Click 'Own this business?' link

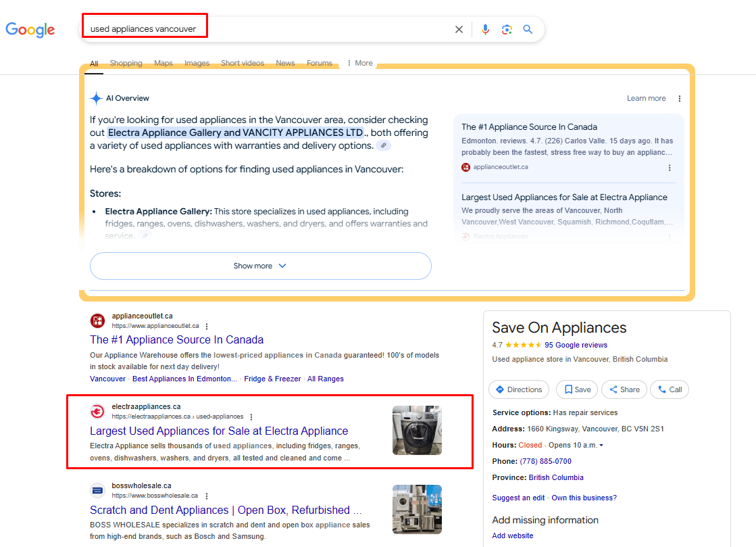[x=584, y=498]
